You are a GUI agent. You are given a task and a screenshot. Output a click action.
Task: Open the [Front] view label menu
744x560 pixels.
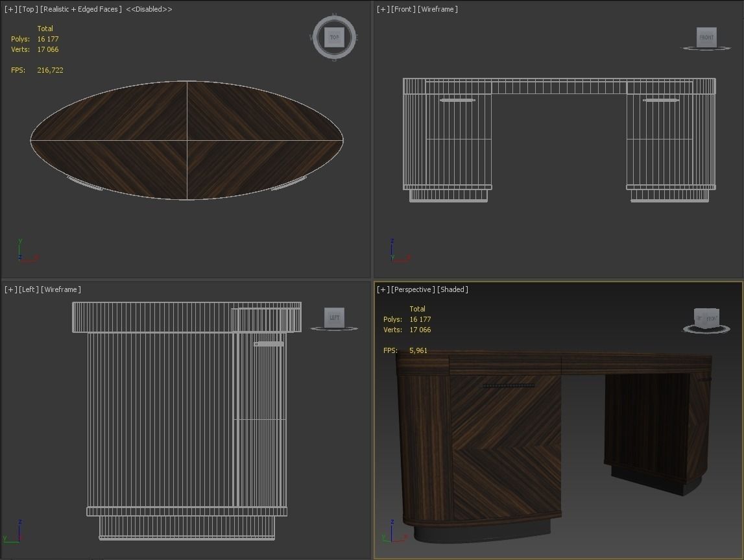click(x=403, y=9)
